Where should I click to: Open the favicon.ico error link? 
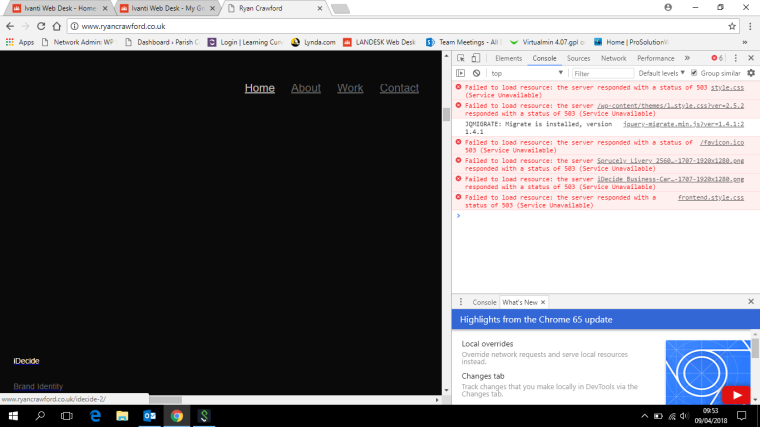pos(721,143)
